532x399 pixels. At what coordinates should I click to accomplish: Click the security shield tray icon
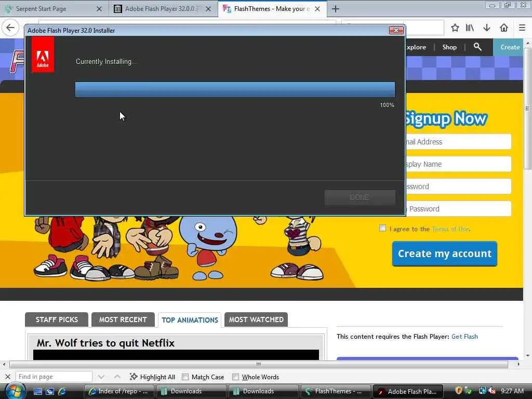coord(459,391)
